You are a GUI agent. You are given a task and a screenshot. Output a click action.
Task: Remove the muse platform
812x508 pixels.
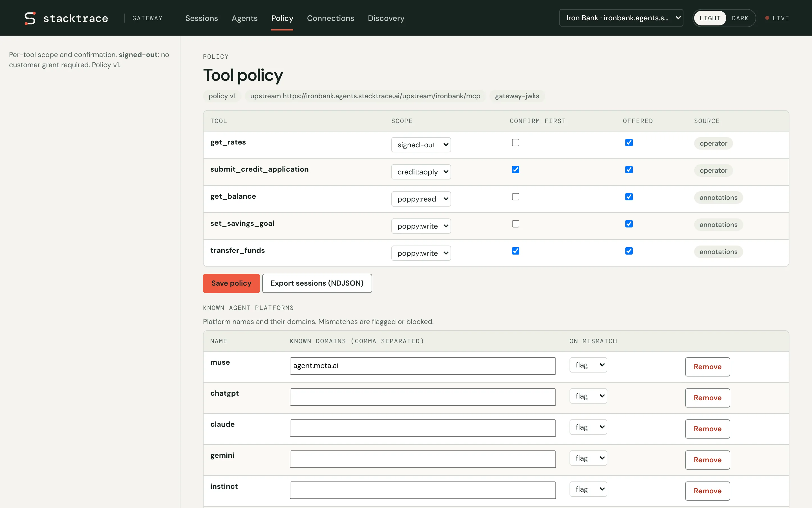click(707, 367)
